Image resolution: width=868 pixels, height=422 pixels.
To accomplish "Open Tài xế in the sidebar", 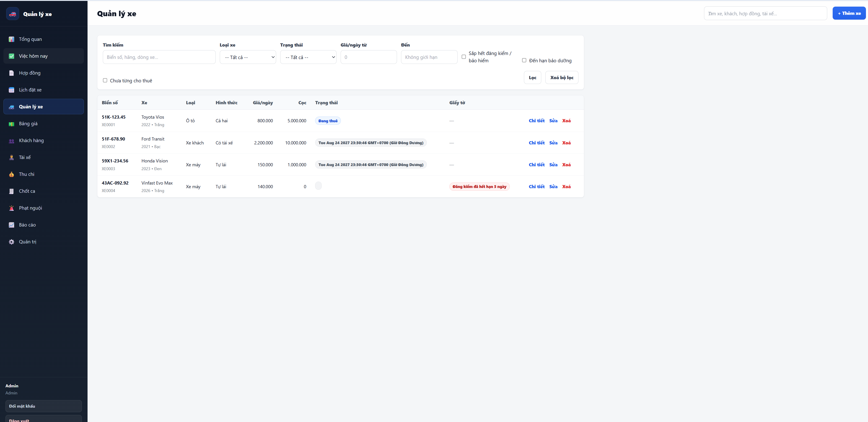I will pos(44,157).
